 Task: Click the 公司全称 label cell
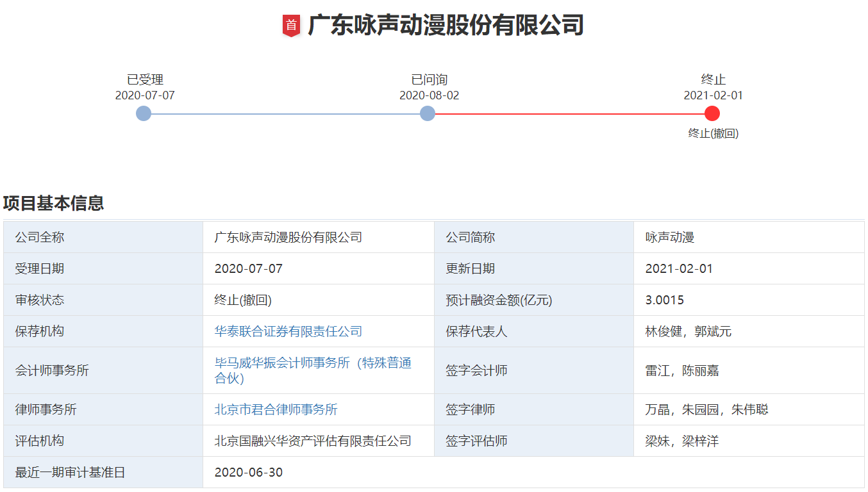tap(103, 237)
